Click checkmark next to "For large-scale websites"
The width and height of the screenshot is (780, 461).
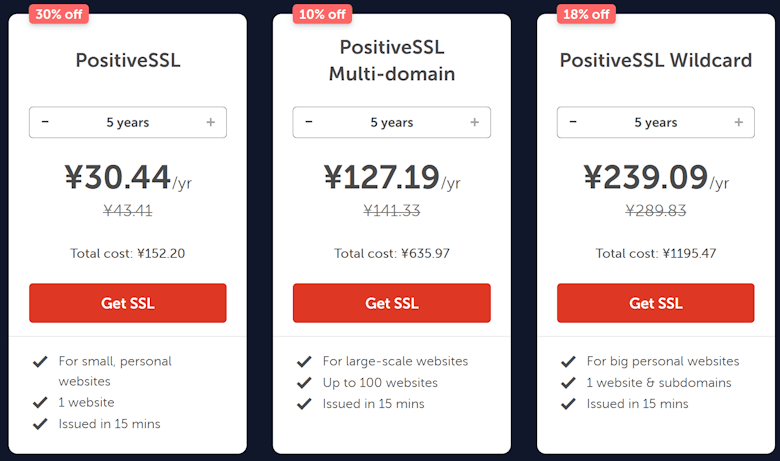click(x=304, y=361)
